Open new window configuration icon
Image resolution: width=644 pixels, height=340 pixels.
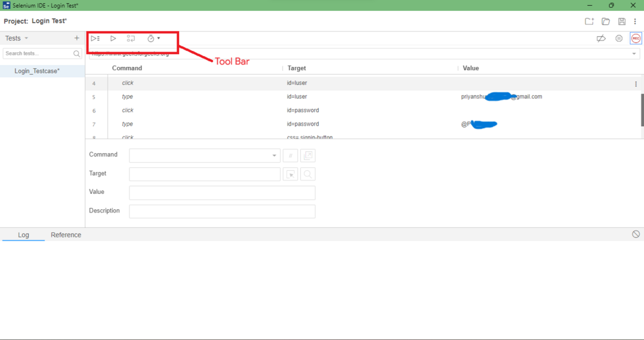(x=308, y=156)
